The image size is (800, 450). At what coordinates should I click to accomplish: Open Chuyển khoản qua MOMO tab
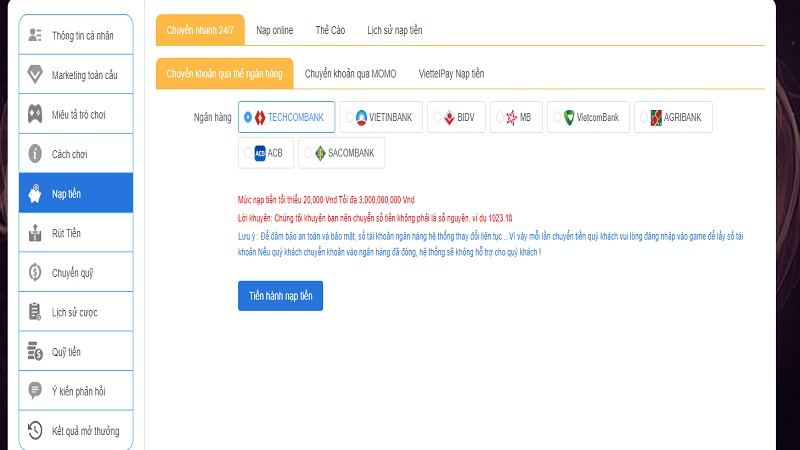click(349, 73)
